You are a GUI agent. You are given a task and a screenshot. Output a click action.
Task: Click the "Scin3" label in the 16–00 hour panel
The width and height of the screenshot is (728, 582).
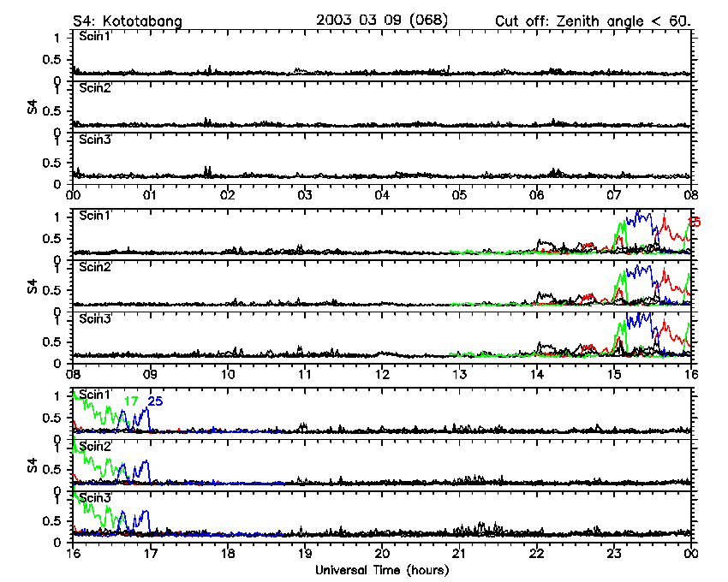click(x=95, y=498)
